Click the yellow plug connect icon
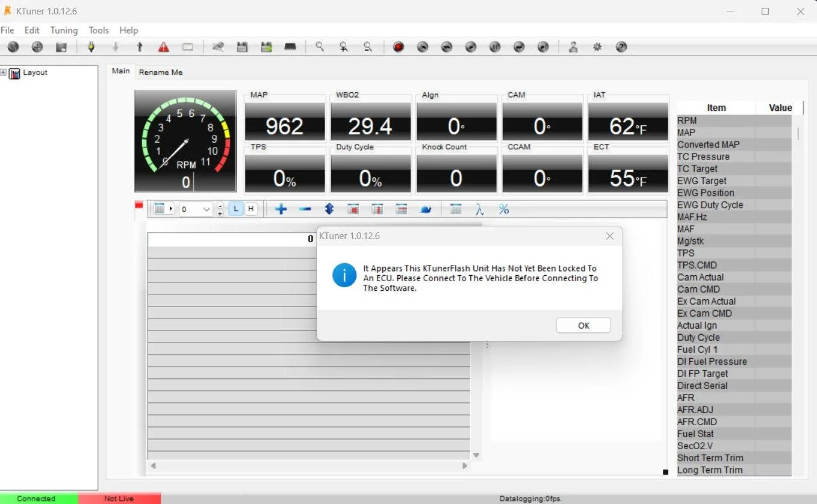 (x=92, y=47)
